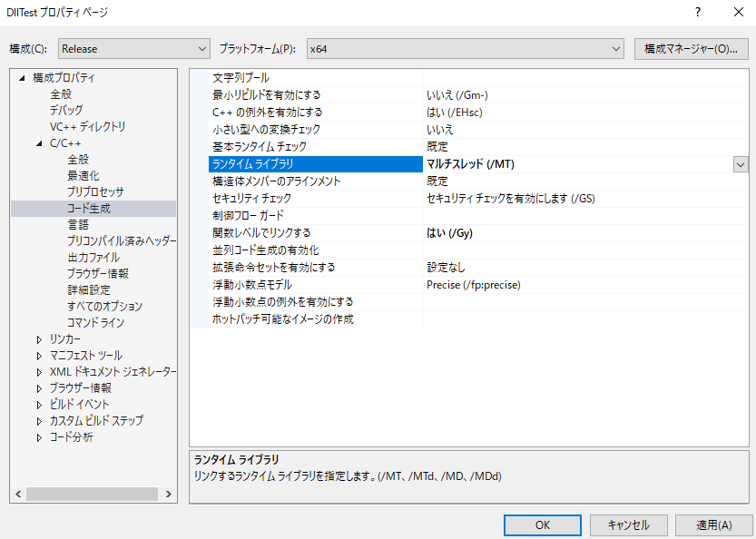Click the 適用(A) button
The image size is (756, 539).
[x=713, y=525]
